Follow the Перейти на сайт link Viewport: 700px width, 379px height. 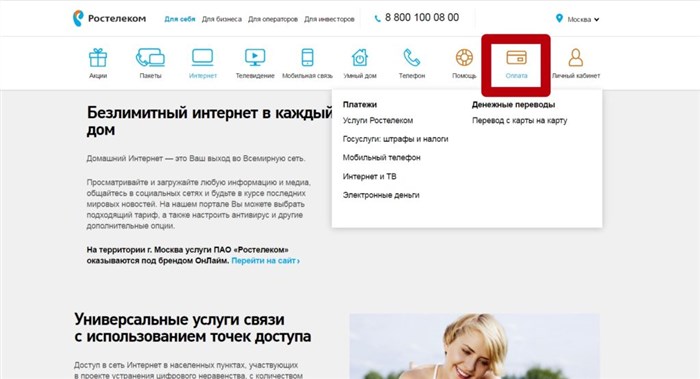point(266,261)
